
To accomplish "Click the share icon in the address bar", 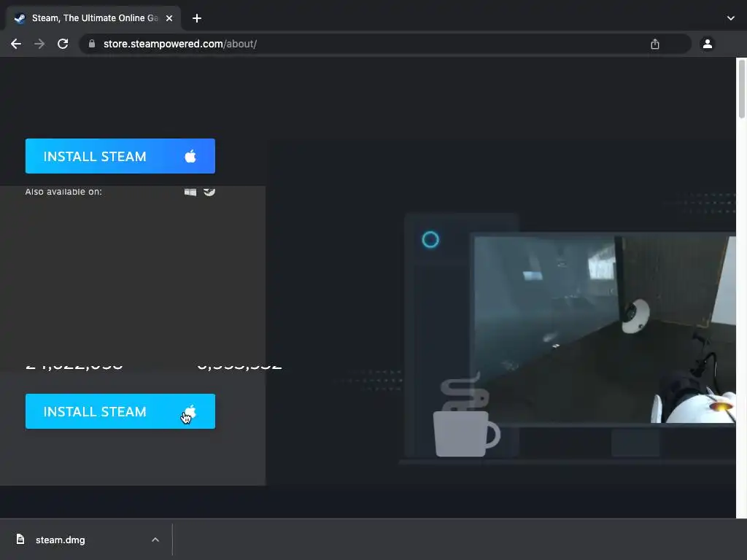I will pyautogui.click(x=655, y=44).
